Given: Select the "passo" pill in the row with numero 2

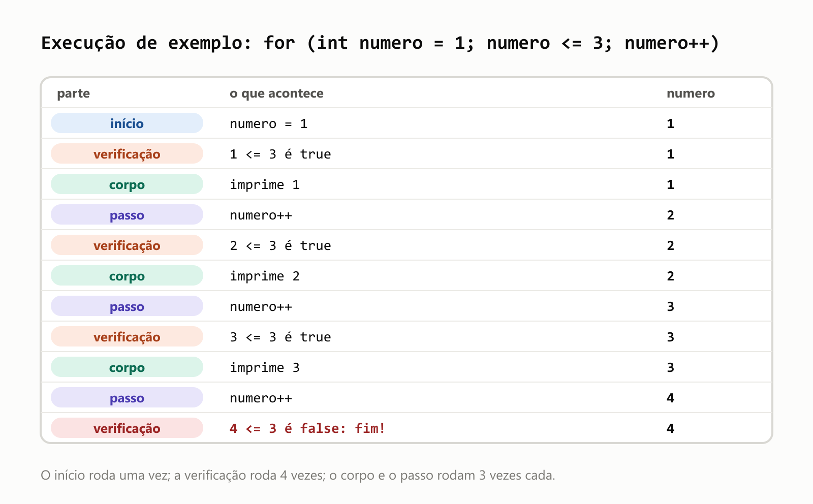Looking at the screenshot, I should (127, 214).
